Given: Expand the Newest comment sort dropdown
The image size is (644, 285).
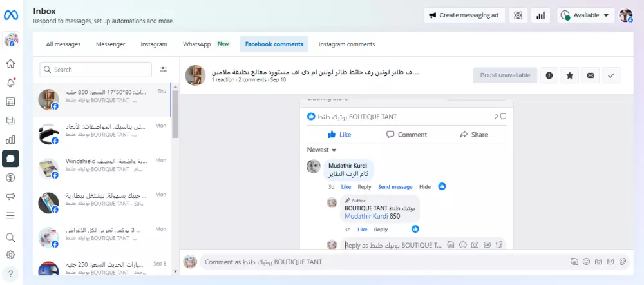Looking at the screenshot, I should pos(321,150).
